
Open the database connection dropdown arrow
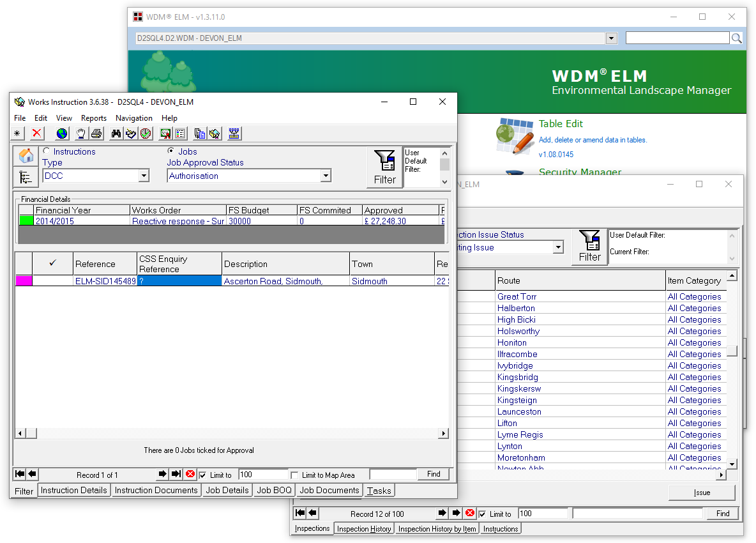click(611, 38)
